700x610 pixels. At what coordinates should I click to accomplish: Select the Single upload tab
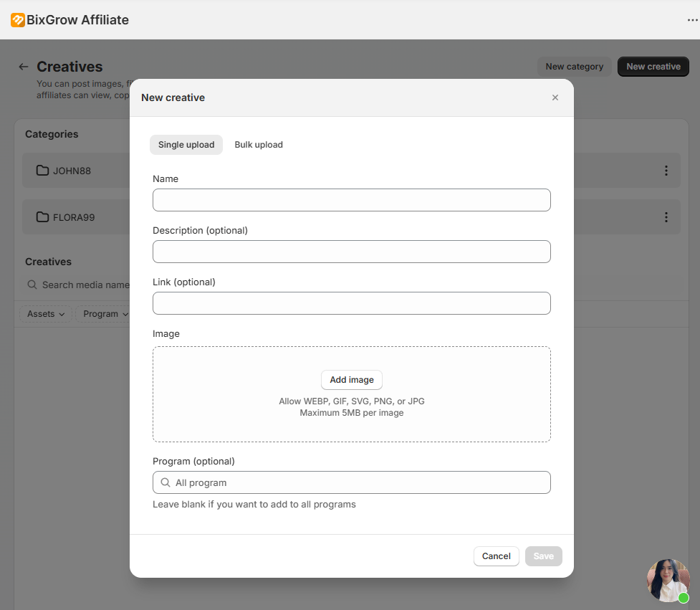coord(186,145)
